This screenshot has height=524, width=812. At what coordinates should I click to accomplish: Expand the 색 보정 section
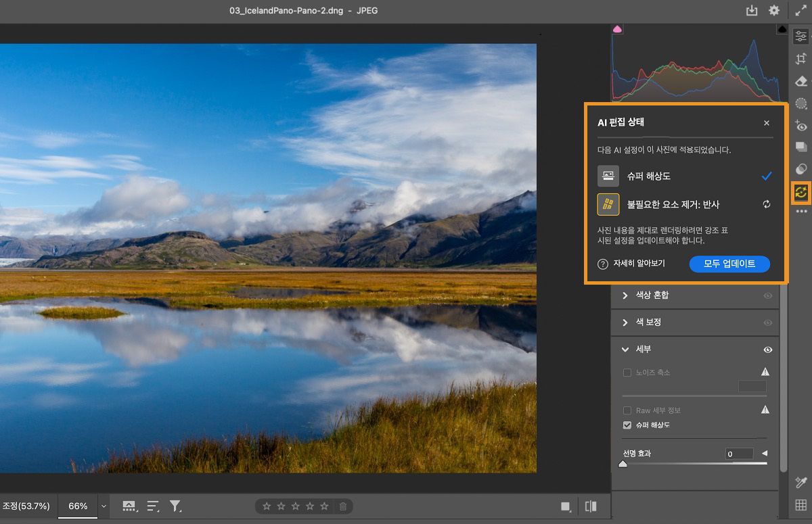pos(625,323)
